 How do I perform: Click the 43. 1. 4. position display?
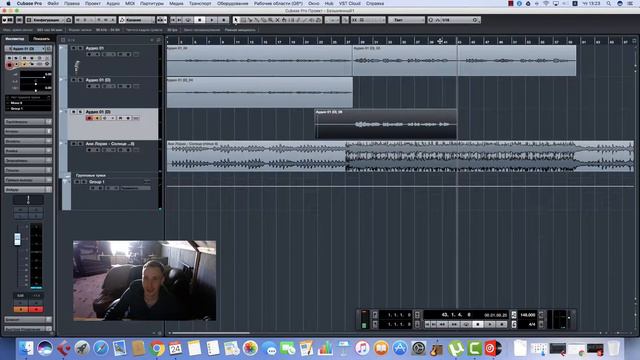coord(456,315)
